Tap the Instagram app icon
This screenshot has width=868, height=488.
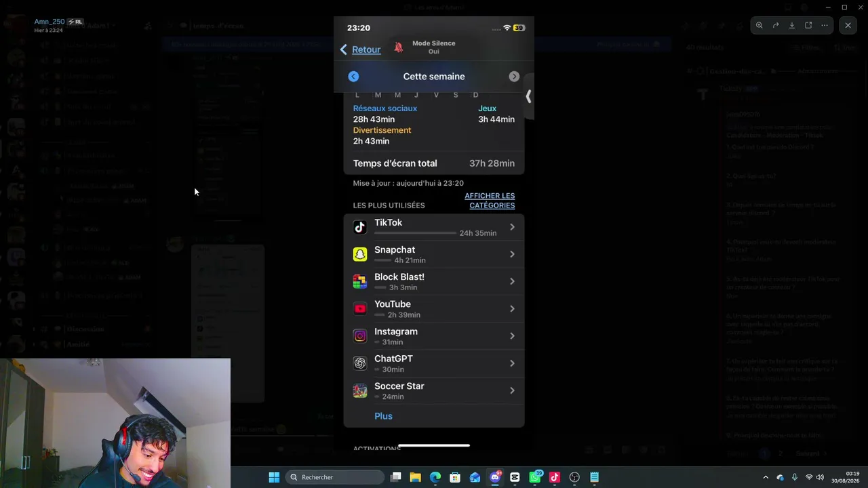click(360, 335)
